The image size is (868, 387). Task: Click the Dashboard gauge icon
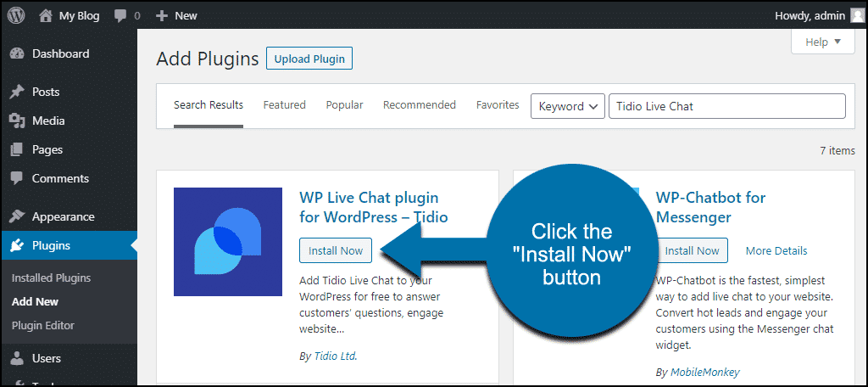[x=17, y=53]
